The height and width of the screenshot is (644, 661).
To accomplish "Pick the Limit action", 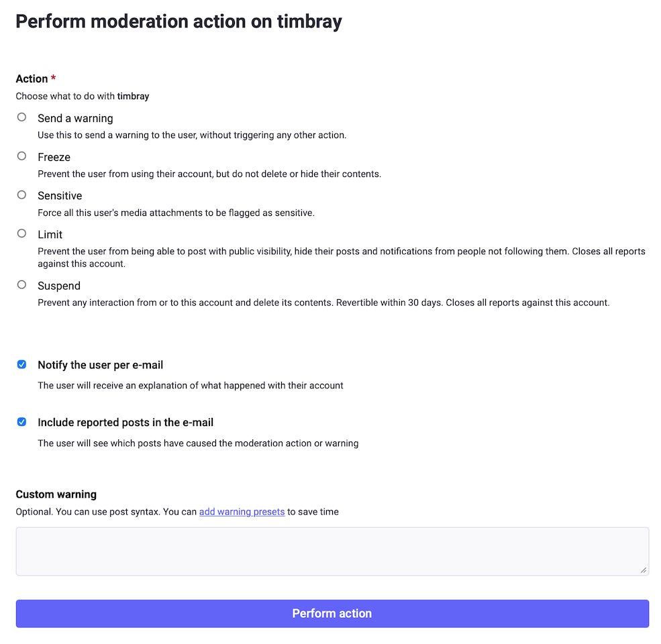I will coord(21,233).
